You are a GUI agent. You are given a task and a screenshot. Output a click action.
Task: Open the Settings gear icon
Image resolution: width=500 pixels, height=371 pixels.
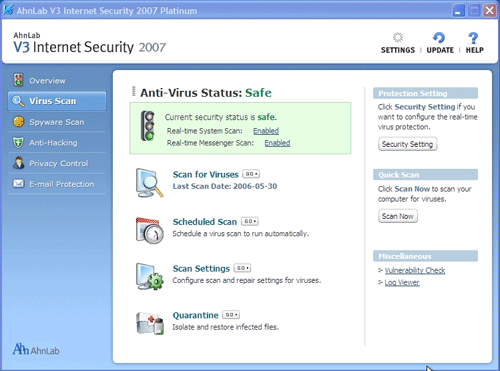pyautogui.click(x=397, y=37)
